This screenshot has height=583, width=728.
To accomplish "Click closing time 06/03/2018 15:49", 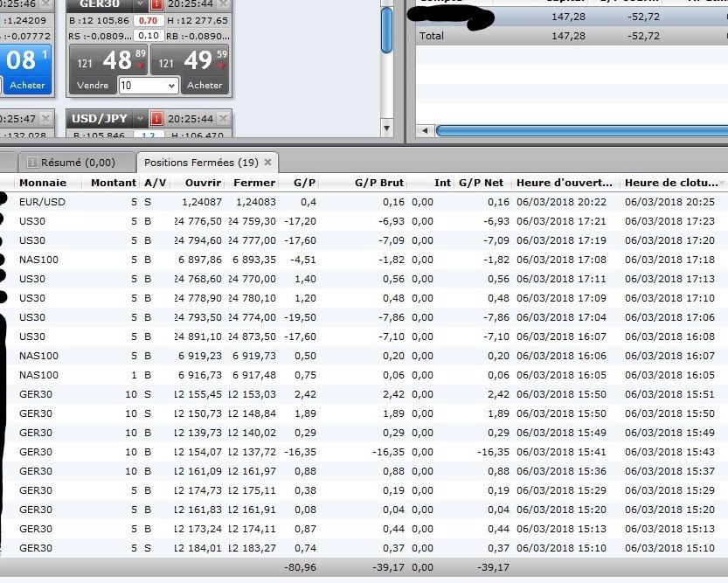I will (669, 433).
